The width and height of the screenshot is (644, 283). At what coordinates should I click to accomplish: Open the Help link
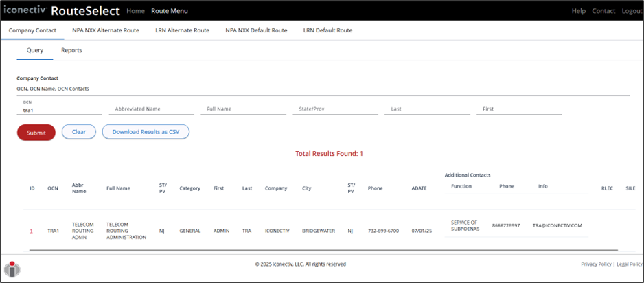pos(579,11)
